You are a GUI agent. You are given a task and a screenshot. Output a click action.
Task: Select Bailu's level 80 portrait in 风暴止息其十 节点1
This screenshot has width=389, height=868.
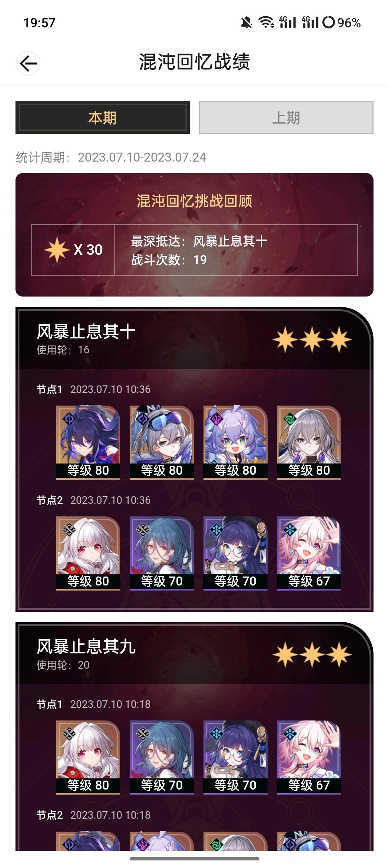click(236, 442)
